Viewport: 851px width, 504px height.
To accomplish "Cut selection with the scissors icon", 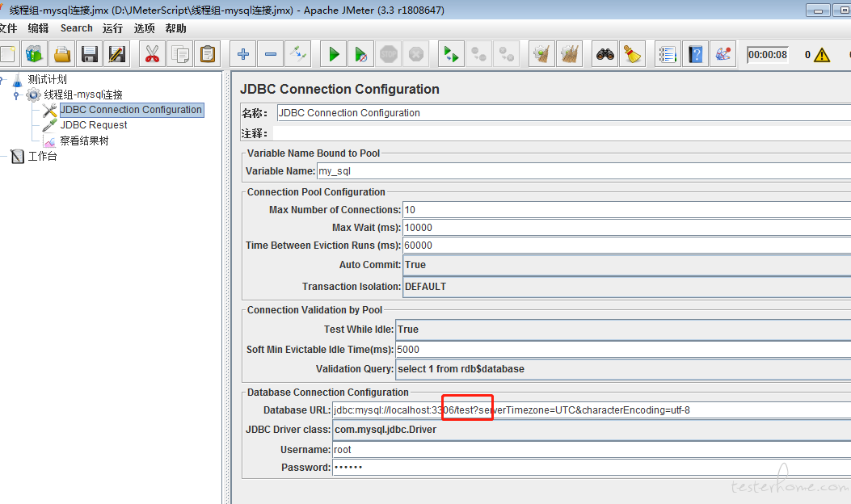I will point(153,54).
